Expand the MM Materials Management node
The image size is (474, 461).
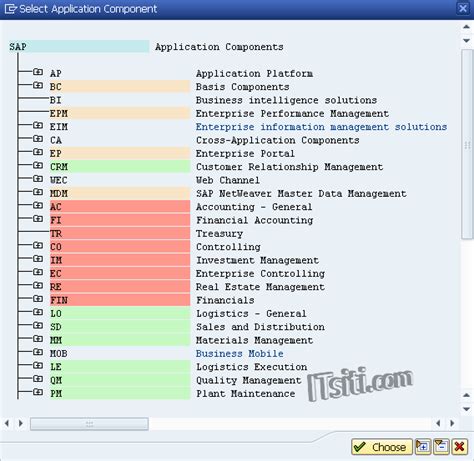point(38,338)
